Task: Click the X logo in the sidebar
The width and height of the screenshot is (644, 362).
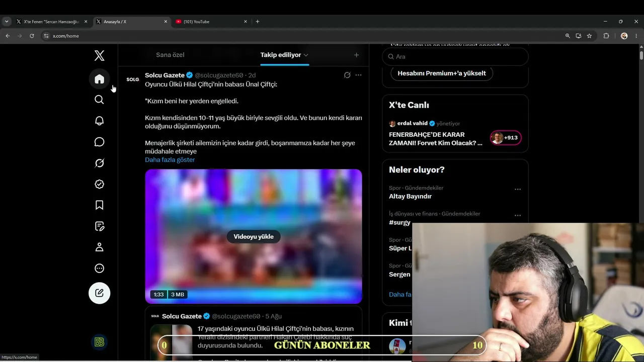Action: pos(100,55)
